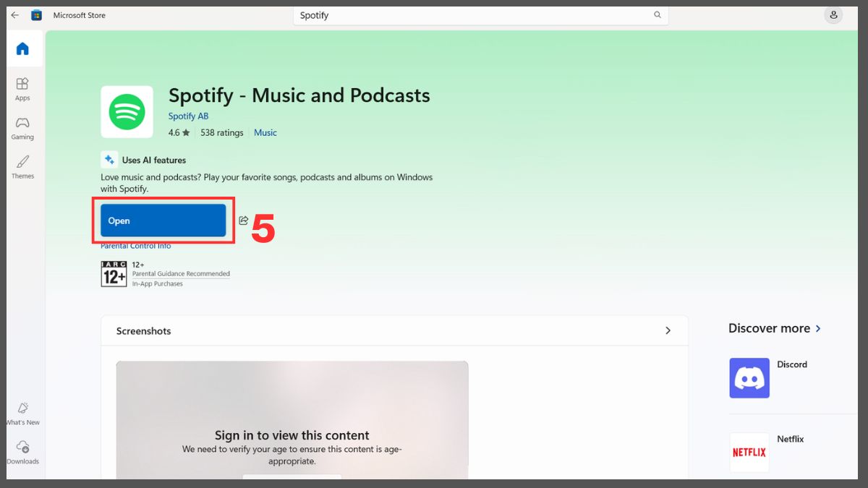The height and width of the screenshot is (488, 868).
Task: Click the IARC 12+ rating badge
Action: point(114,274)
